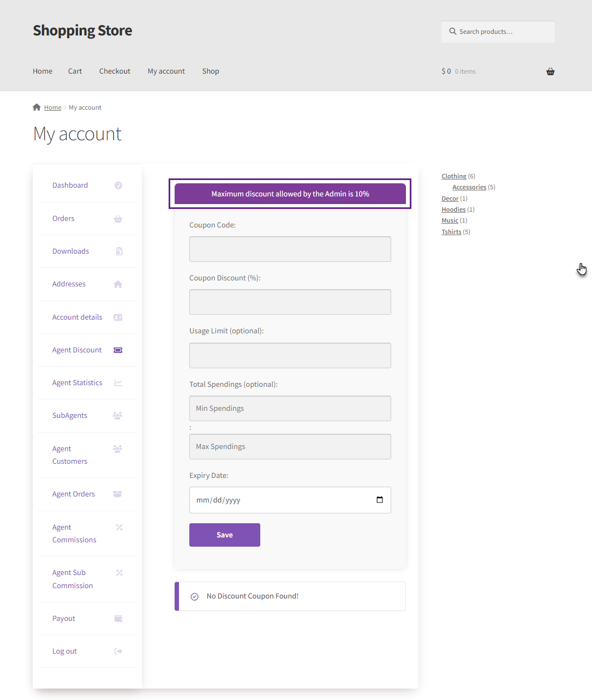Image resolution: width=592 pixels, height=700 pixels.
Task: Focus the Usage Limit field
Action: [x=290, y=355]
